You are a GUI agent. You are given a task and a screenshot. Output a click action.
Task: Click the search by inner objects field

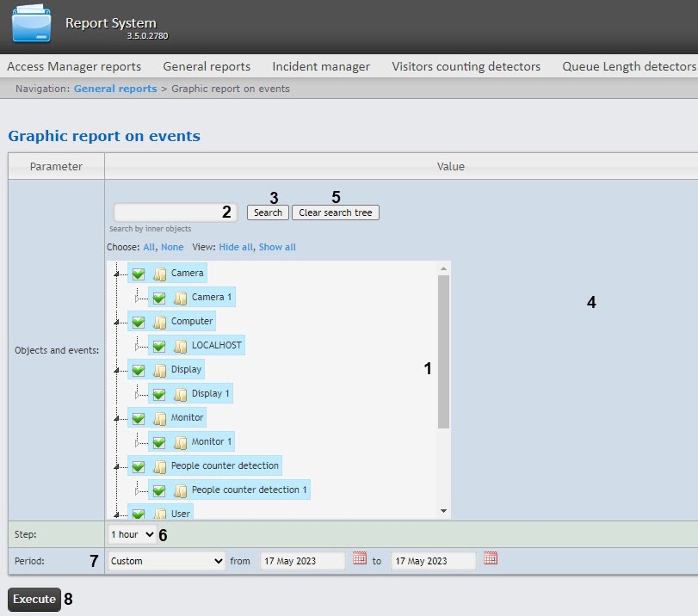[175, 213]
